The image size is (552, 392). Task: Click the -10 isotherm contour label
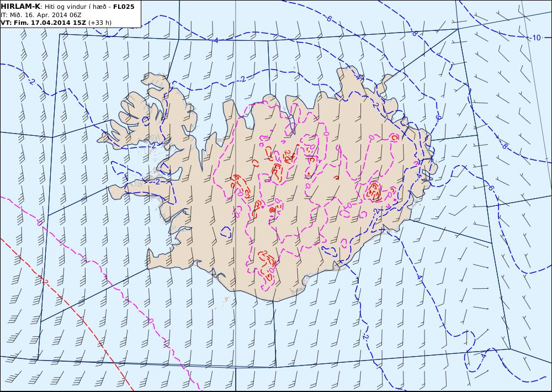[535, 38]
